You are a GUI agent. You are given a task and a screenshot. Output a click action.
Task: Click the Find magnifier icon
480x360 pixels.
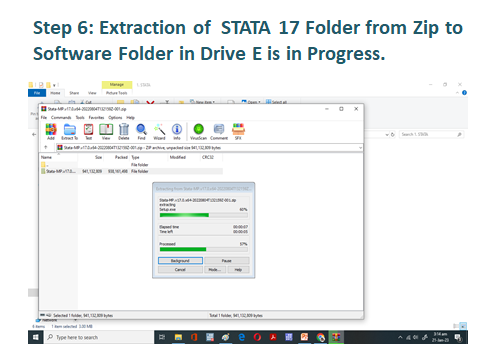pyautogui.click(x=141, y=131)
